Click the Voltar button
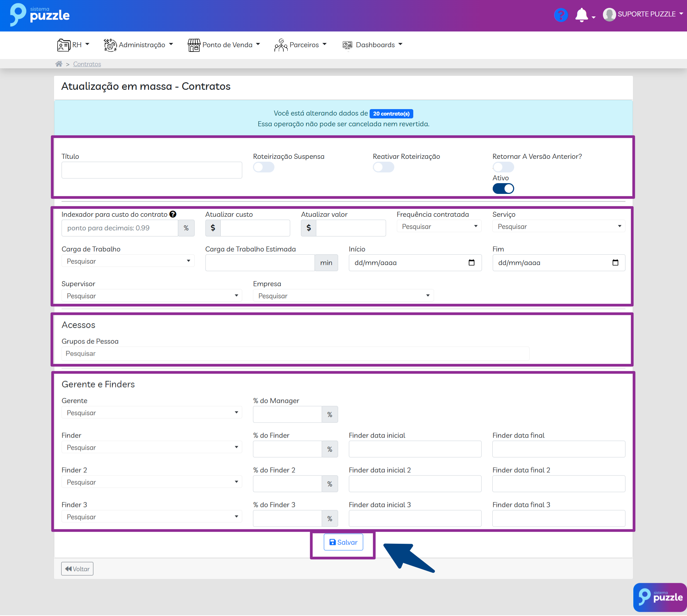The width and height of the screenshot is (687, 616). (77, 569)
